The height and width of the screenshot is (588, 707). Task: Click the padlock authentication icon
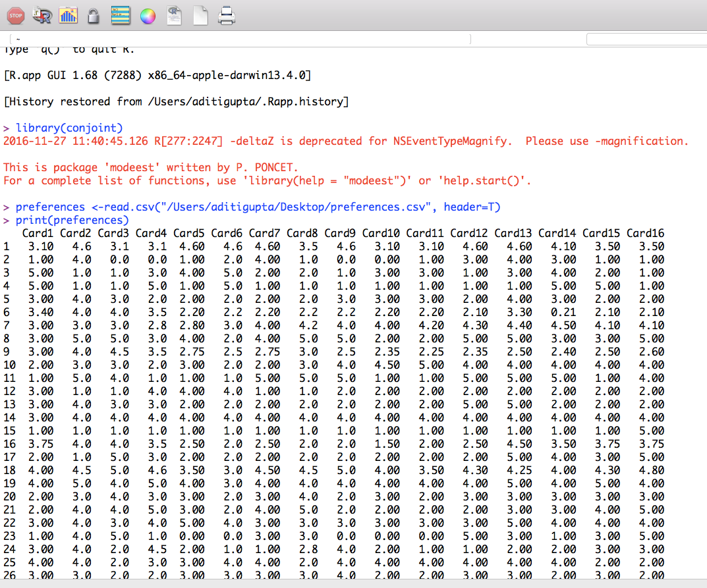point(94,16)
